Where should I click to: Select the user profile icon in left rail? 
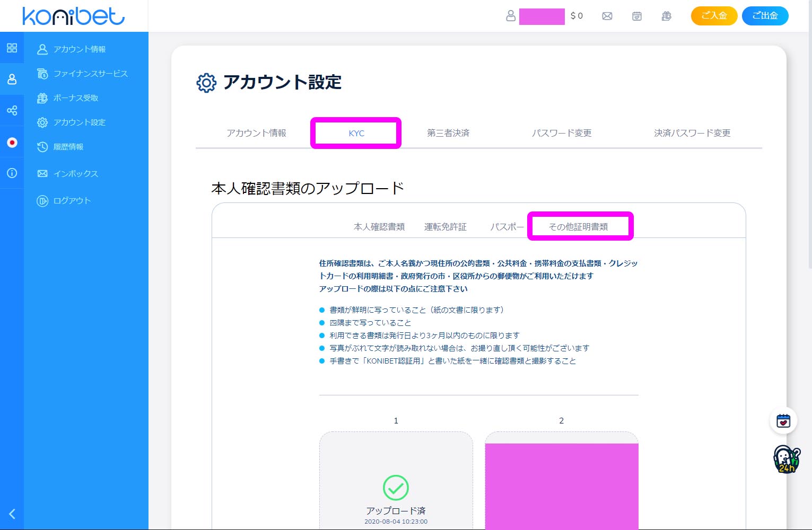(x=12, y=79)
